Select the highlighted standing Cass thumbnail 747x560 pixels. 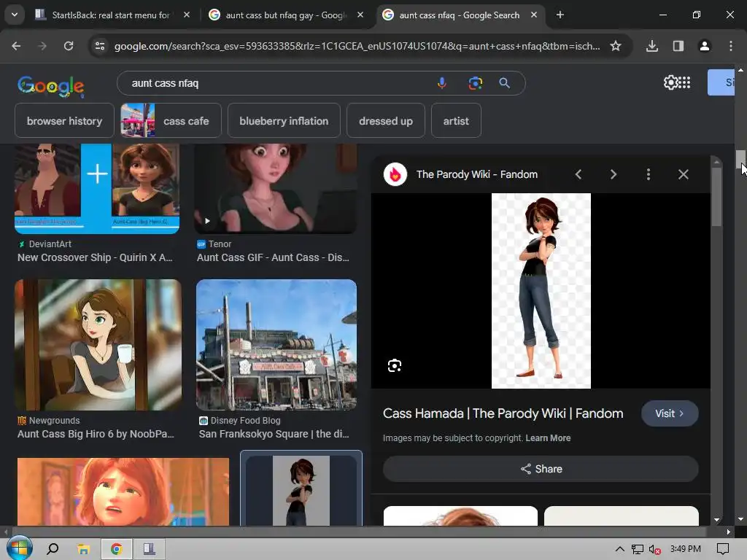point(301,491)
